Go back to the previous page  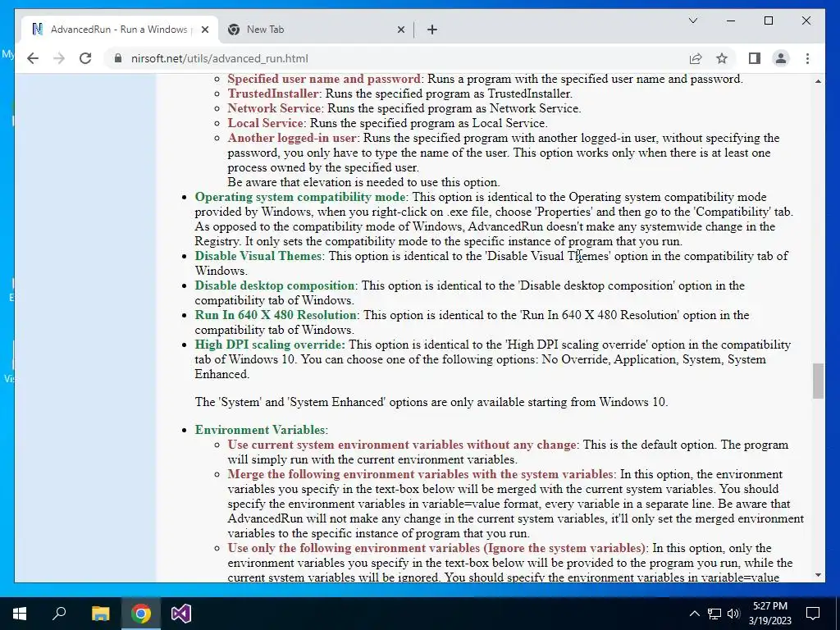click(33, 58)
